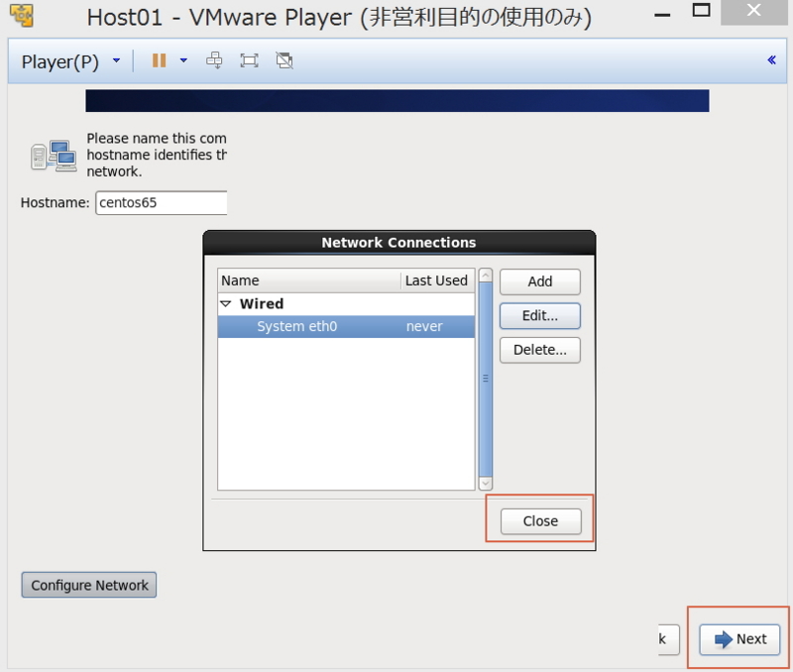Click the network computers icon

pyautogui.click(x=54, y=156)
